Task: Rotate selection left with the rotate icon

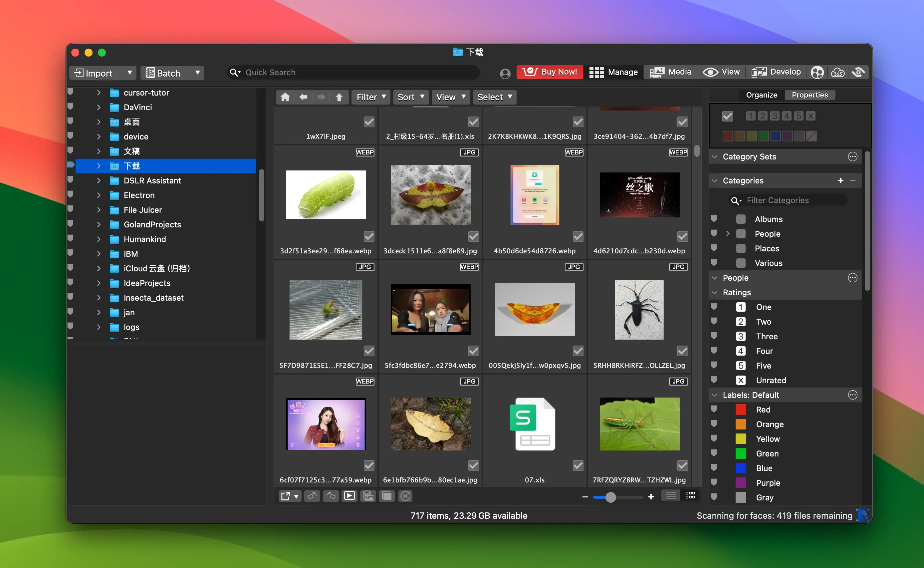Action: pos(312,496)
